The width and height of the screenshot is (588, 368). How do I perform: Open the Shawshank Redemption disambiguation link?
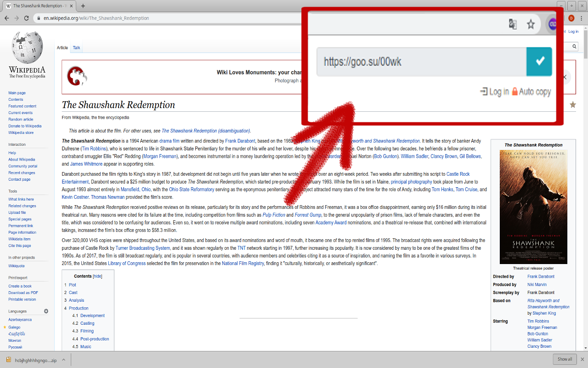click(x=206, y=131)
